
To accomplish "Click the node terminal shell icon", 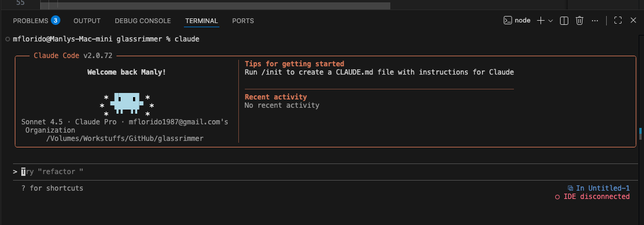I will [x=507, y=20].
